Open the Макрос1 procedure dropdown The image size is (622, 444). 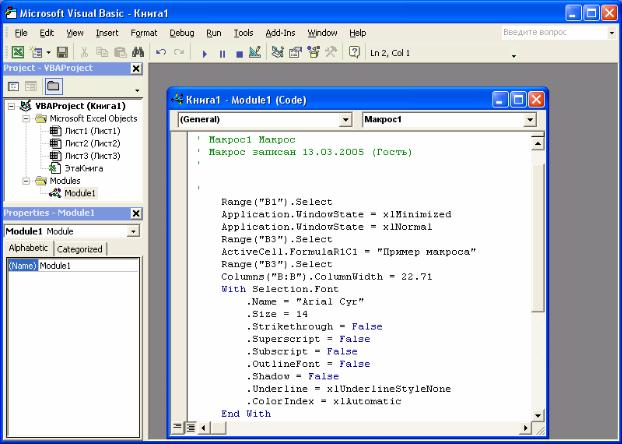(x=530, y=119)
